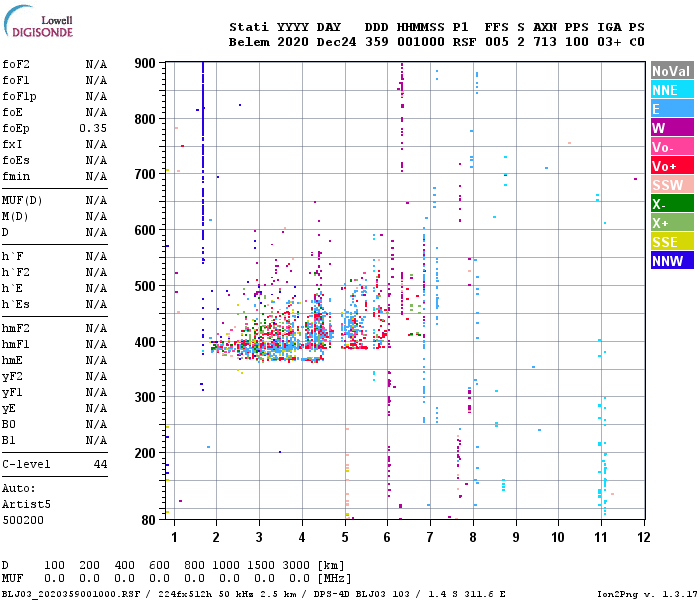Click the day number 359
The width and height of the screenshot is (700, 600).
[377, 42]
